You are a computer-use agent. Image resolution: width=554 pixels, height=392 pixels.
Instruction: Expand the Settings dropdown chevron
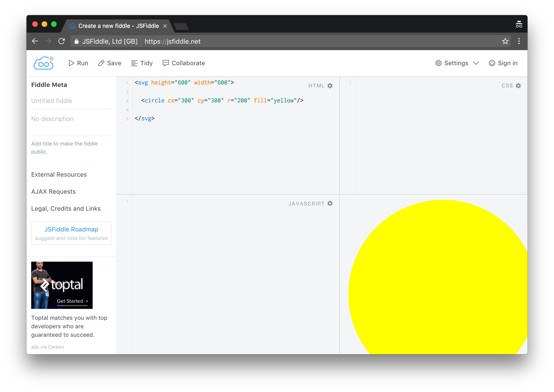point(476,63)
